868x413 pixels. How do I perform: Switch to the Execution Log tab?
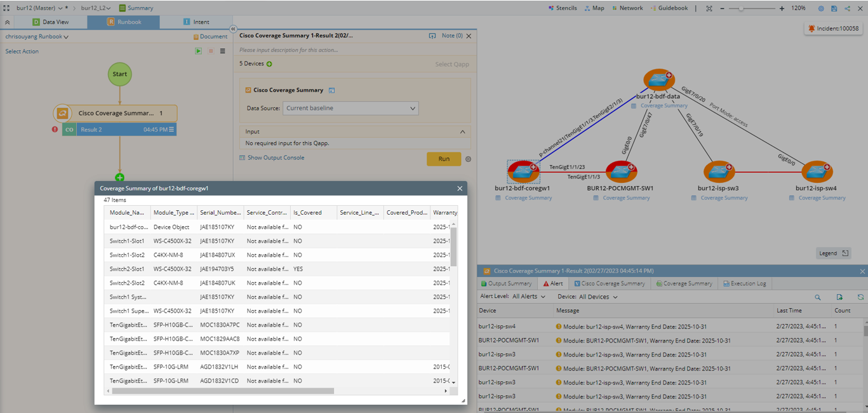(x=744, y=283)
